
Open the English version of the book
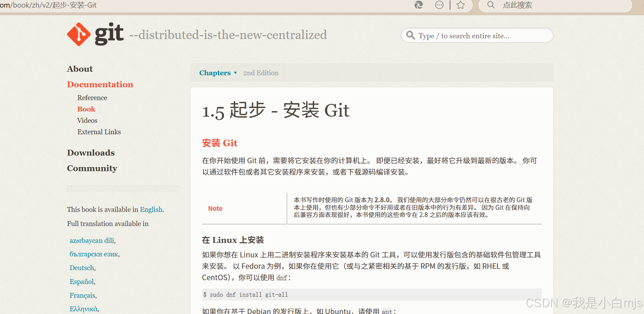[151, 209]
